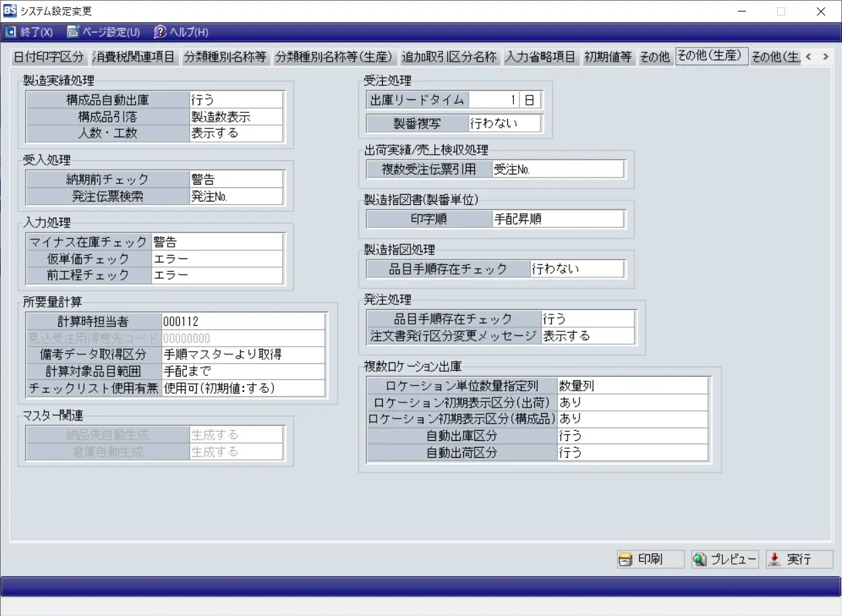Toggle 自動出庫区分 value 行う
This screenshot has width=842, height=616.
[632, 436]
